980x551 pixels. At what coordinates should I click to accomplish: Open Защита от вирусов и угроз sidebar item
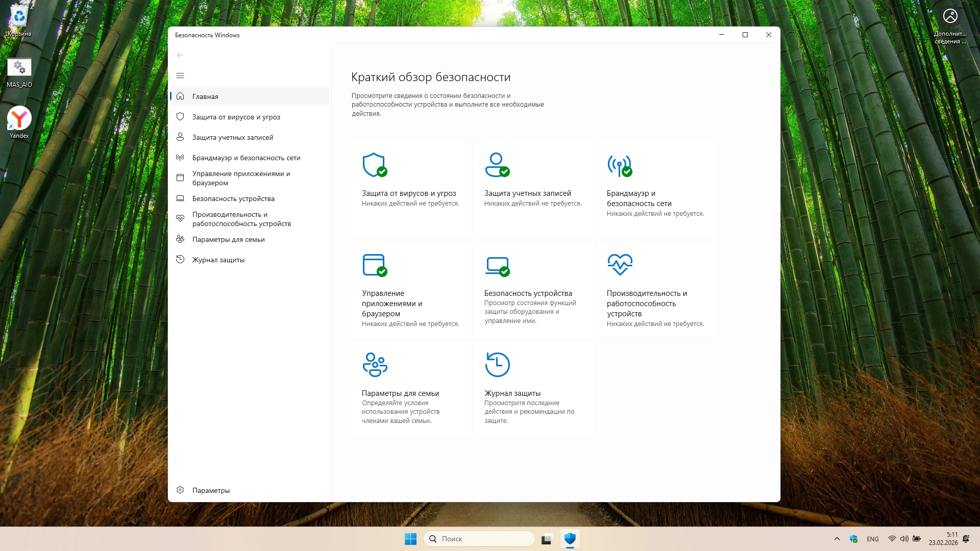(236, 117)
